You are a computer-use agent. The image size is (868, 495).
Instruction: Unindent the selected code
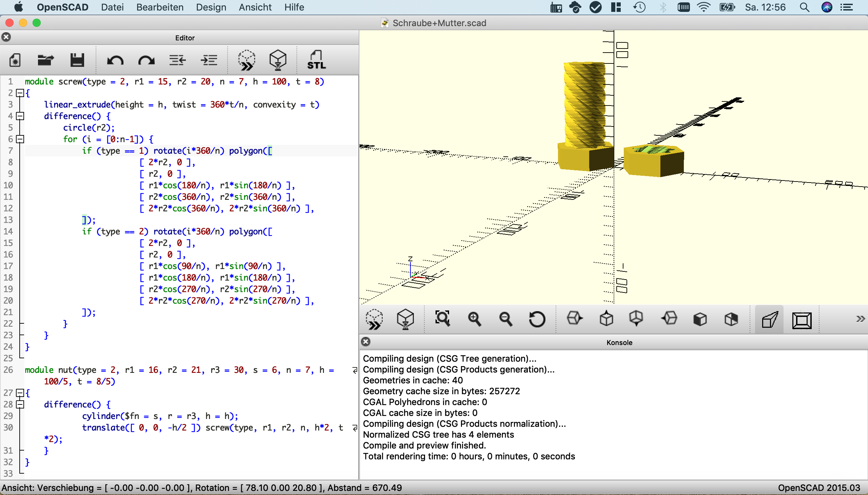click(x=177, y=60)
